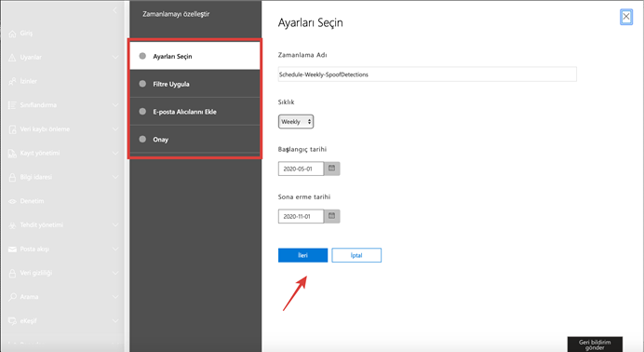Expand the Posta akışı chevron
Image resolution: width=644 pixels, height=352 pixels.
pos(115,249)
